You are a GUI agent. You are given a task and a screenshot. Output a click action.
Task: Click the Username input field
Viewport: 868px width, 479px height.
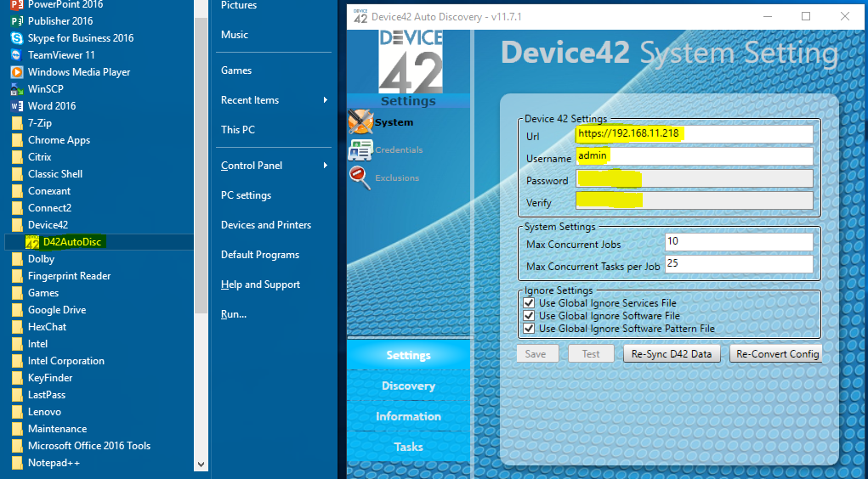(x=695, y=156)
